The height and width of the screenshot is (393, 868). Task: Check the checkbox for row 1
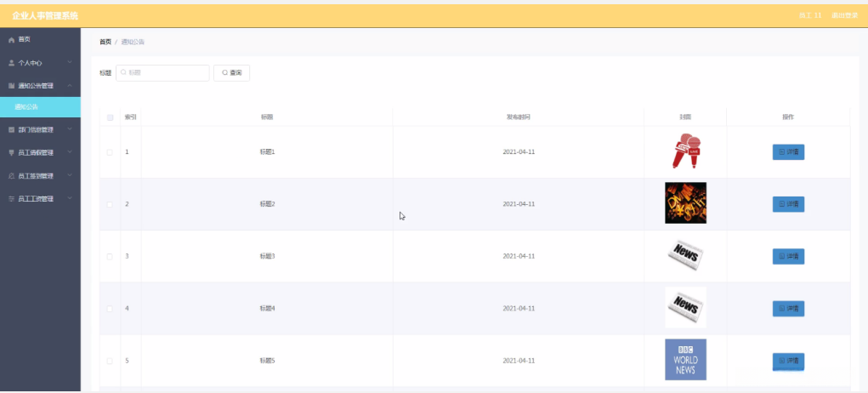110,152
